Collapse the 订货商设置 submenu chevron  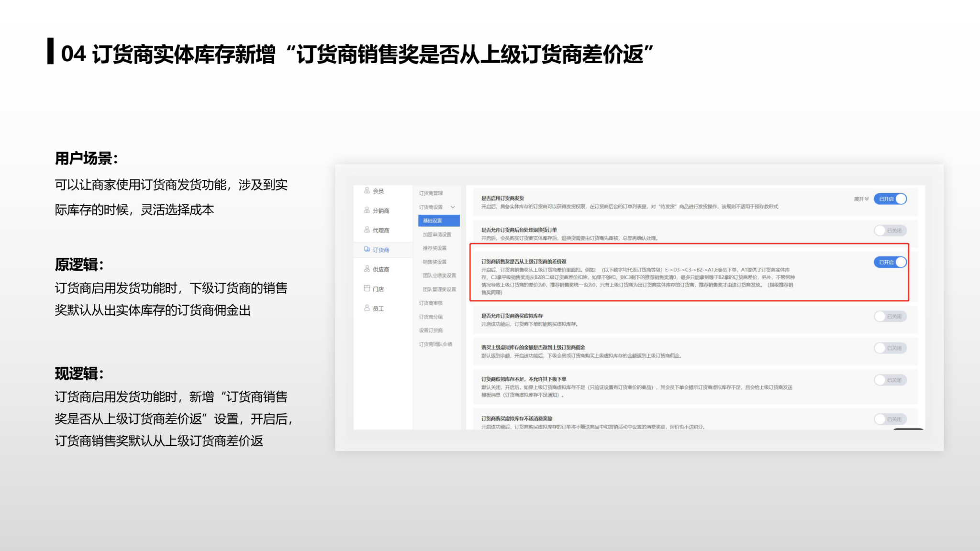453,207
